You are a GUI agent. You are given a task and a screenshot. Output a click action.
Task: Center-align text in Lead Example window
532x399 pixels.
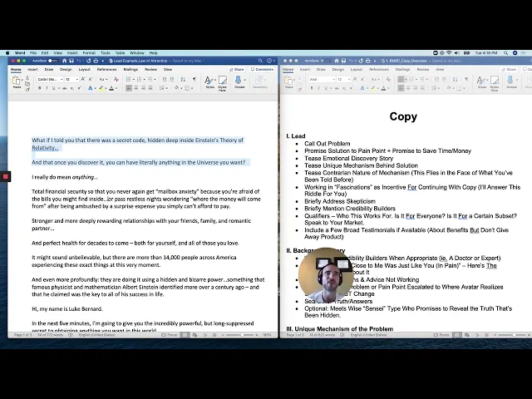tap(135, 88)
